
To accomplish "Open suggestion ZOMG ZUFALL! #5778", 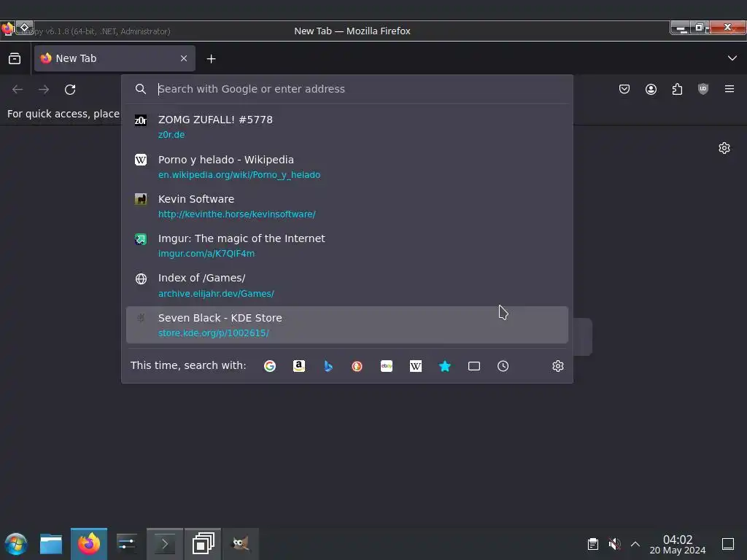I will (347, 127).
